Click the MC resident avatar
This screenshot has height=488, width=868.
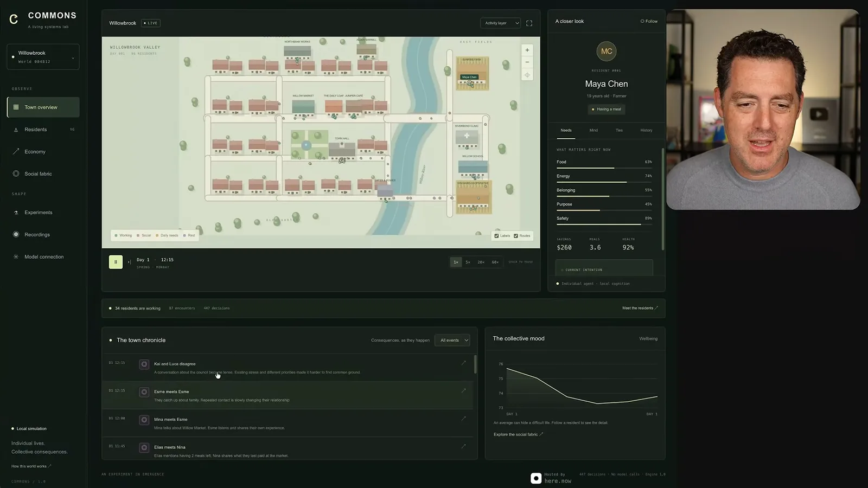coord(607,52)
